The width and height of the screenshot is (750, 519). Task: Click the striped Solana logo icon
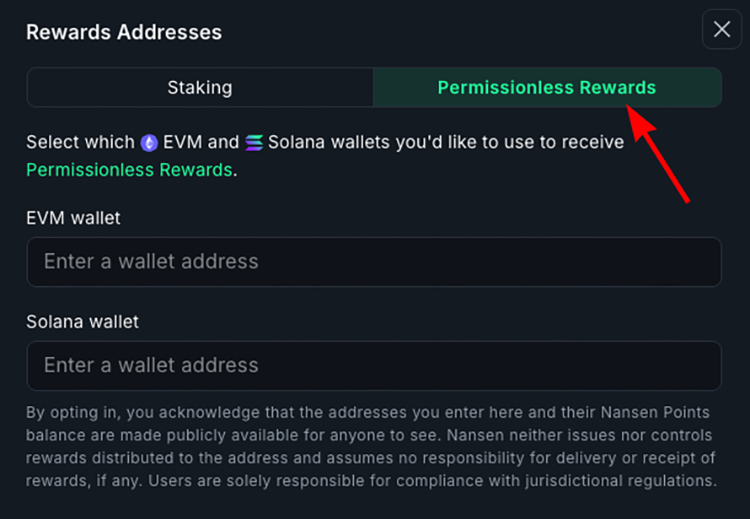(254, 143)
